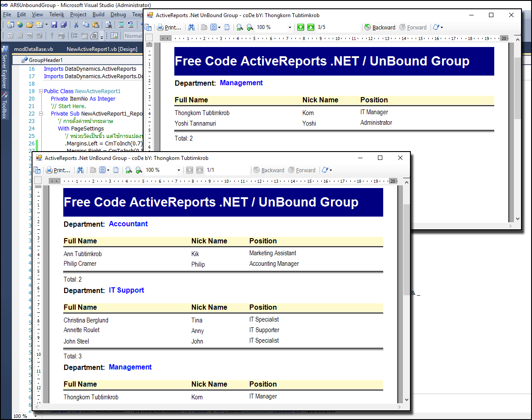Open 100 % zoom combo box in front report window

click(163, 170)
